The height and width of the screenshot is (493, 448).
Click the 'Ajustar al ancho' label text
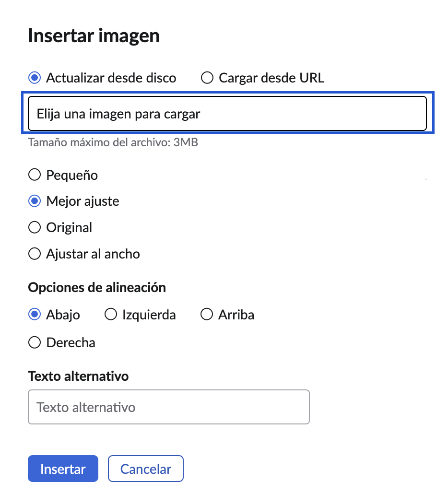(93, 253)
